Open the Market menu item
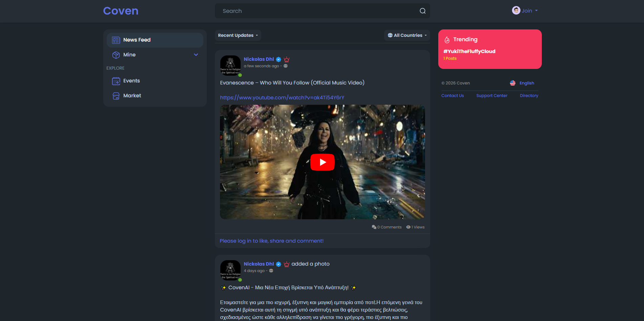This screenshot has width=644, height=321. [155, 96]
